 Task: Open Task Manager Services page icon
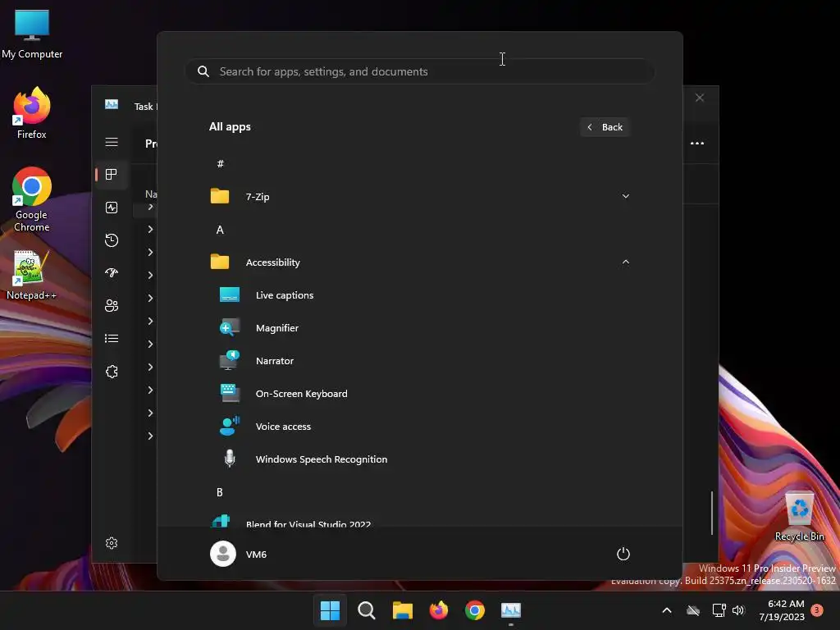(112, 372)
